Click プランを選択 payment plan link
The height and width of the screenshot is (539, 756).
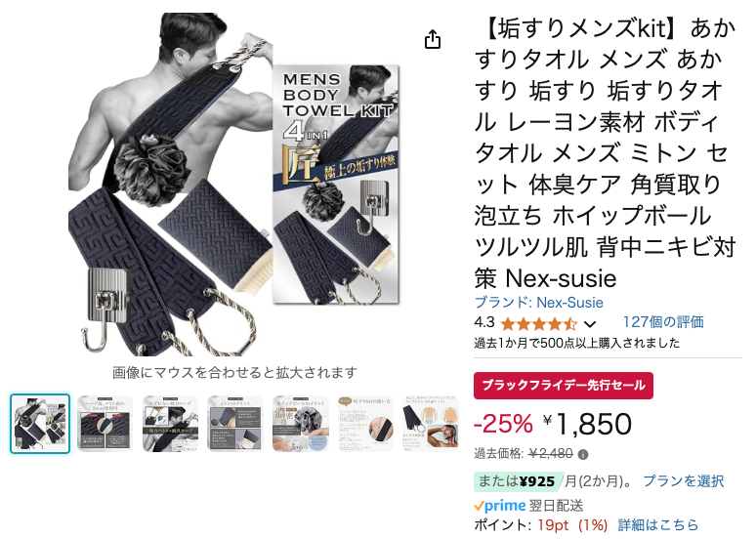(x=683, y=480)
